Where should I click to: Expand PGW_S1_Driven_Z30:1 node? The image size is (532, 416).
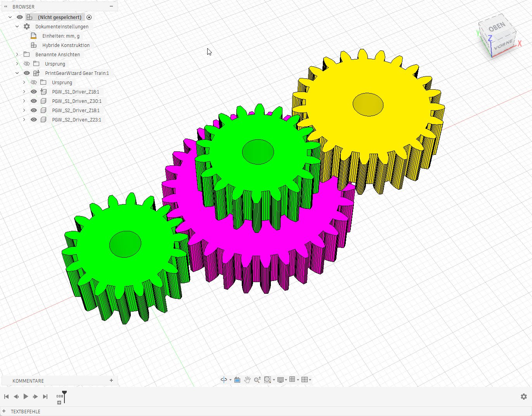[24, 101]
